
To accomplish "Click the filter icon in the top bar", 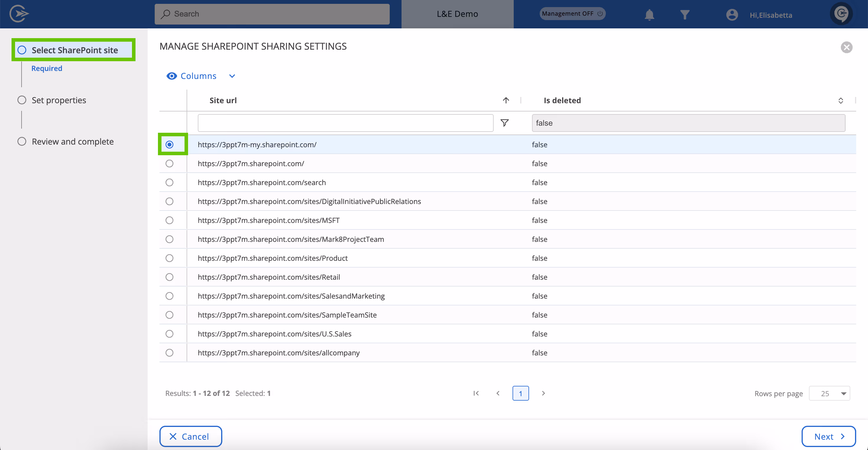I will pos(685,14).
